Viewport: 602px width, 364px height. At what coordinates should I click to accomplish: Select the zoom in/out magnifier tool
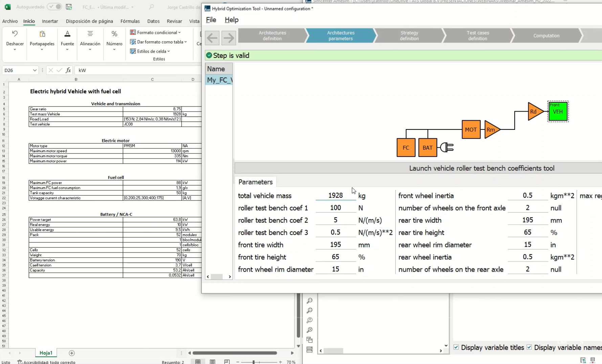tap(310, 320)
